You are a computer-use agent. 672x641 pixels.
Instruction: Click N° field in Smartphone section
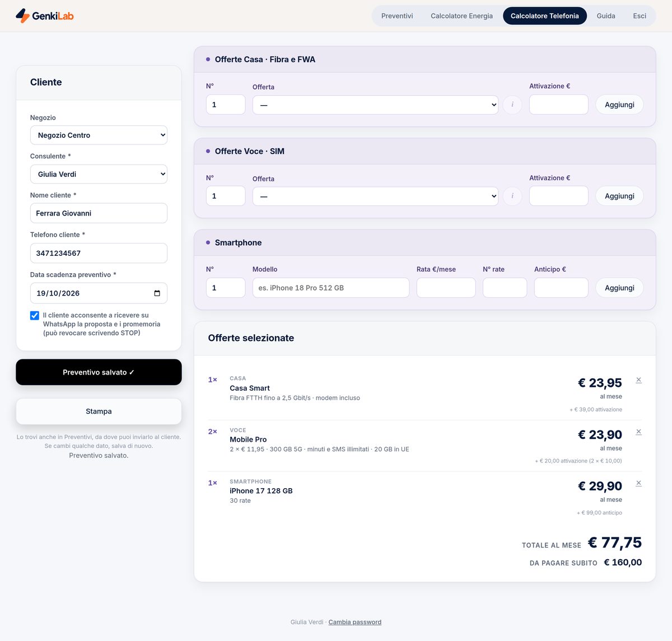(x=226, y=288)
